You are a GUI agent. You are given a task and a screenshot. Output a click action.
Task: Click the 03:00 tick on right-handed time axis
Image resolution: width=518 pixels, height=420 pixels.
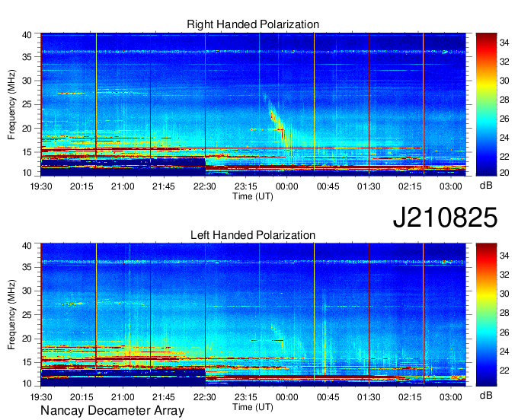[451, 186]
